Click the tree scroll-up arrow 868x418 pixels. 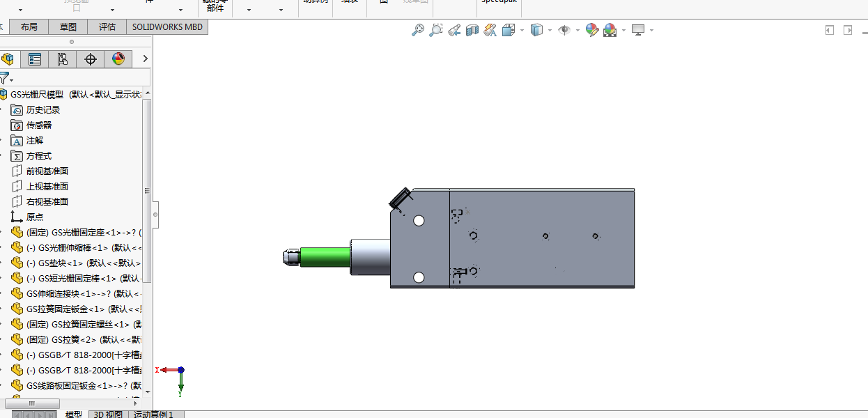click(x=147, y=94)
